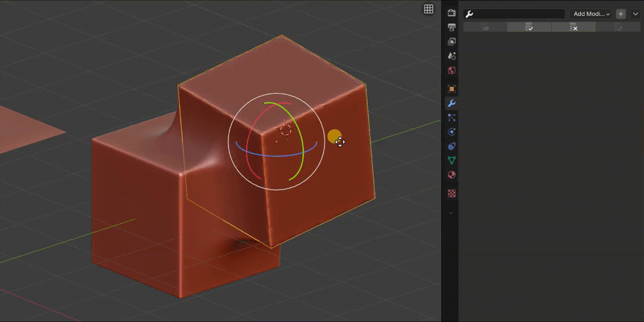Open the Material properties tab
The height and width of the screenshot is (322, 644).
(x=451, y=175)
